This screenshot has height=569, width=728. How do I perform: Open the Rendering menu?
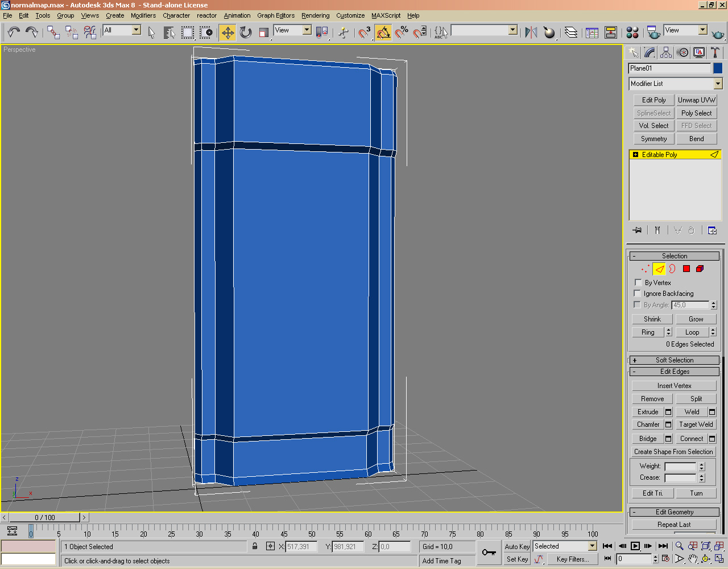315,15
